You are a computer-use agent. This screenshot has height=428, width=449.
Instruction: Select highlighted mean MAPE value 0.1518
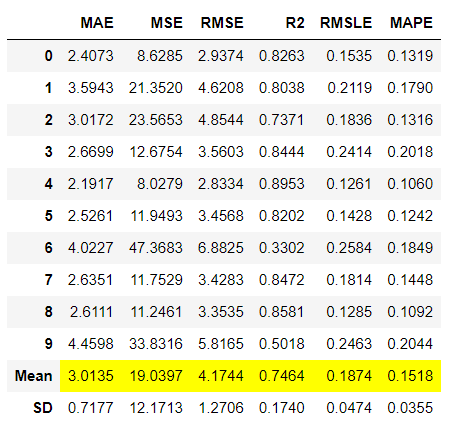(410, 376)
